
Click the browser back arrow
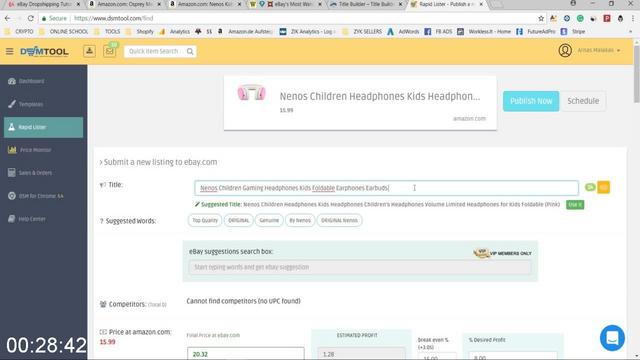(7, 18)
